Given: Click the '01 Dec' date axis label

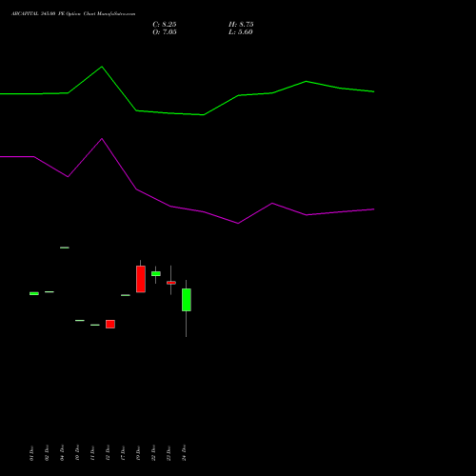Looking at the screenshot, I should click(31, 453).
